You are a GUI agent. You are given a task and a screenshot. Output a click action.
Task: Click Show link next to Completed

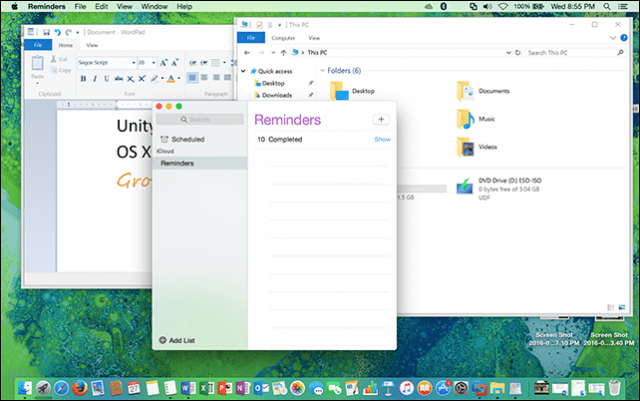[382, 139]
